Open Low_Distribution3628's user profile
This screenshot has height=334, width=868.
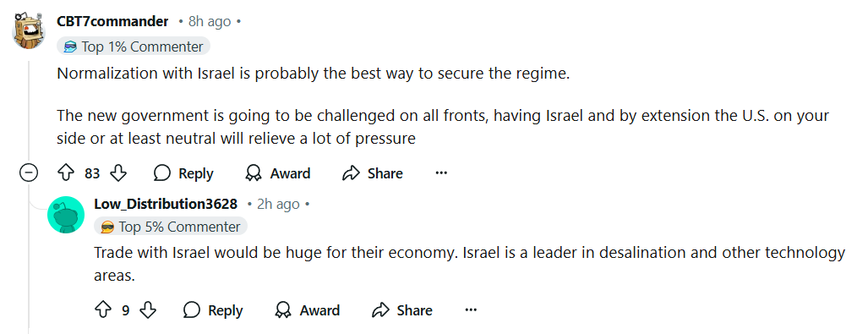(166, 204)
